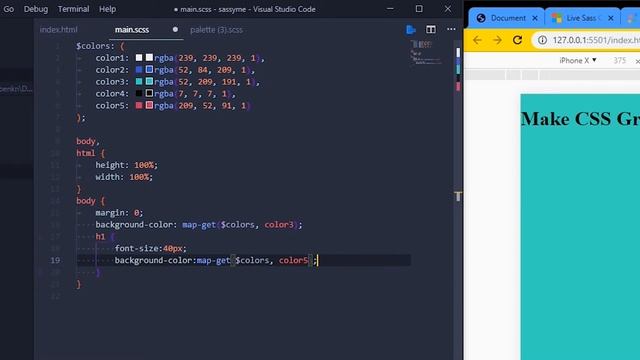Image resolution: width=640 pixels, height=360 pixels.
Task: Click the 'h1' selector in the code
Action: coord(100,236)
